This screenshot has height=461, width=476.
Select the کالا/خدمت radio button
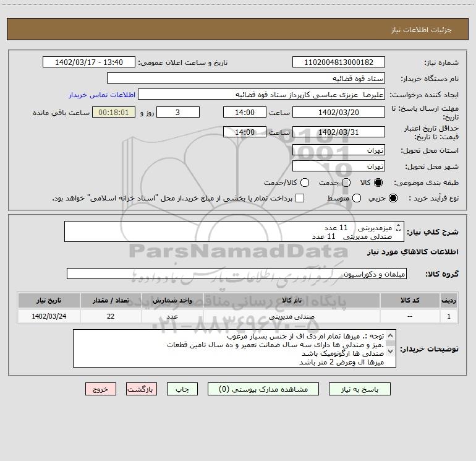pos(305,183)
